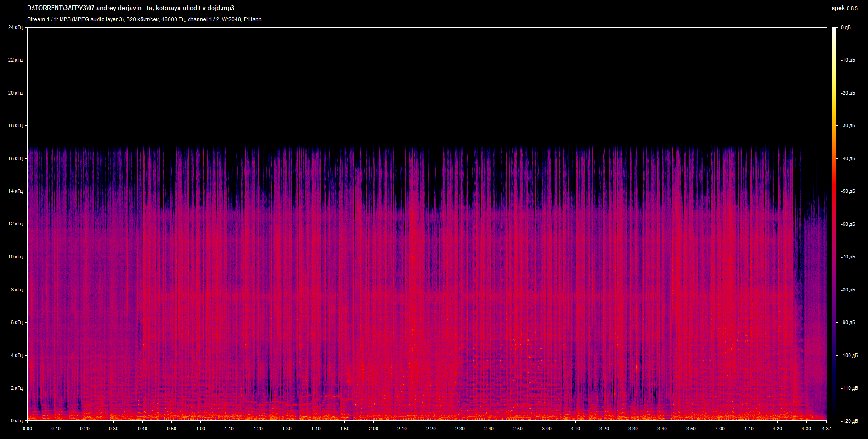Click the color gradient dB scale bar
868x439 pixels.
834,224
